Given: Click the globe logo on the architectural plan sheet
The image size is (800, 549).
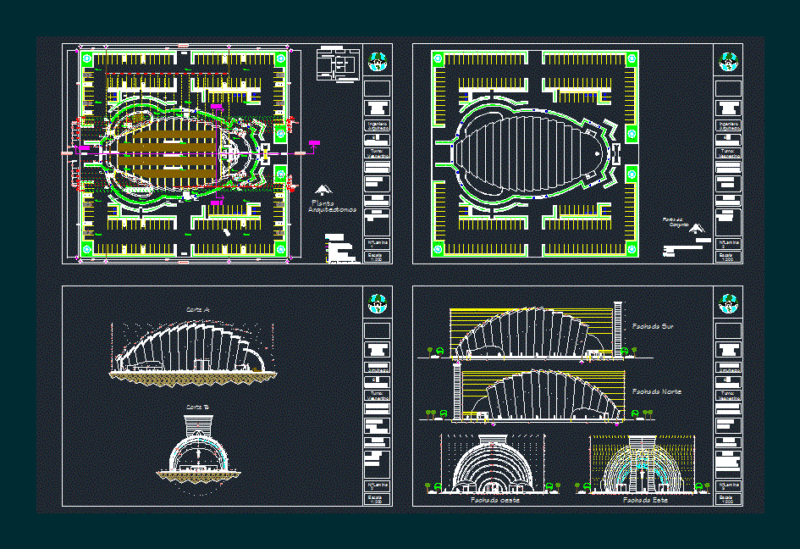Looking at the screenshot, I should (378, 62).
